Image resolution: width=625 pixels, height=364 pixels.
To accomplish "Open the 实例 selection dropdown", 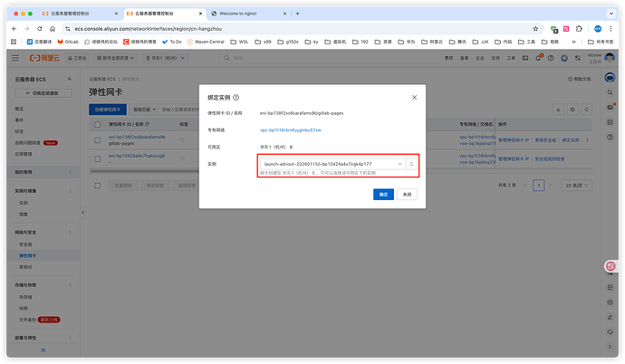I will point(331,164).
